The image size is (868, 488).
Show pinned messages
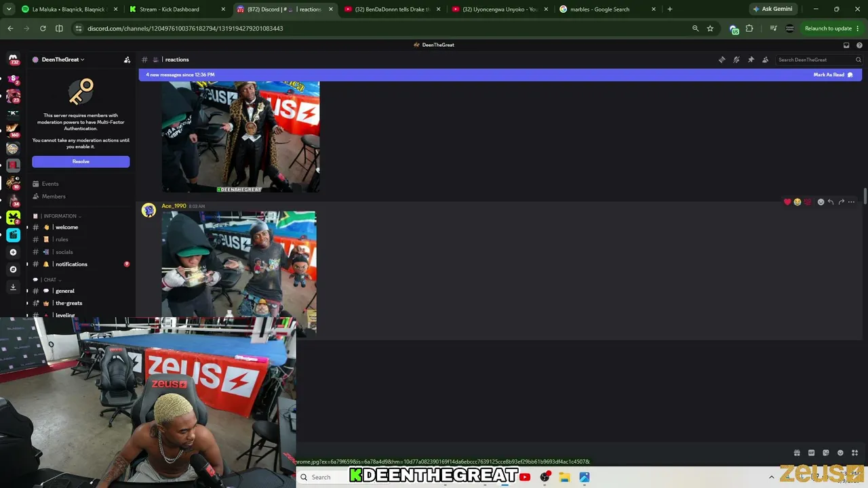pyautogui.click(x=751, y=60)
